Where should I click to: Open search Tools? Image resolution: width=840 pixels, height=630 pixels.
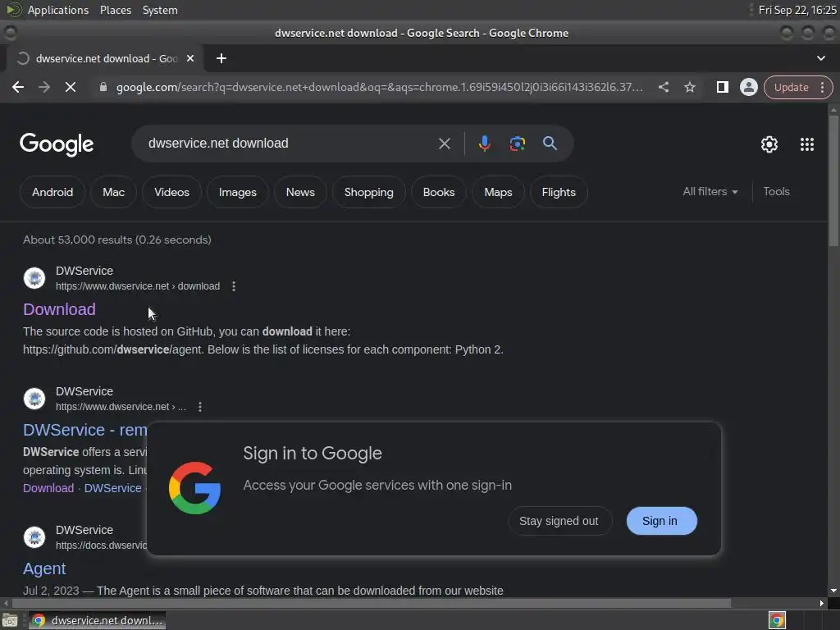tap(776, 191)
